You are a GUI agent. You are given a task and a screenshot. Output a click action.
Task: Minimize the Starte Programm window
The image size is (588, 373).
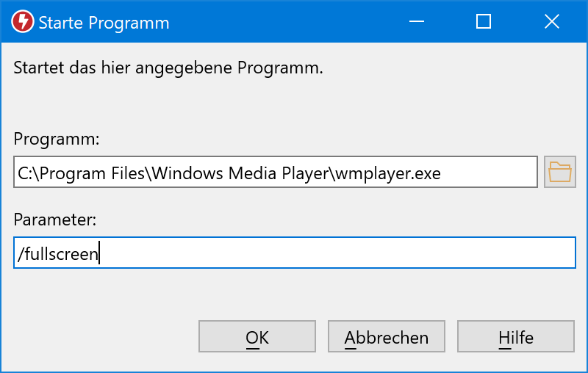click(x=416, y=22)
